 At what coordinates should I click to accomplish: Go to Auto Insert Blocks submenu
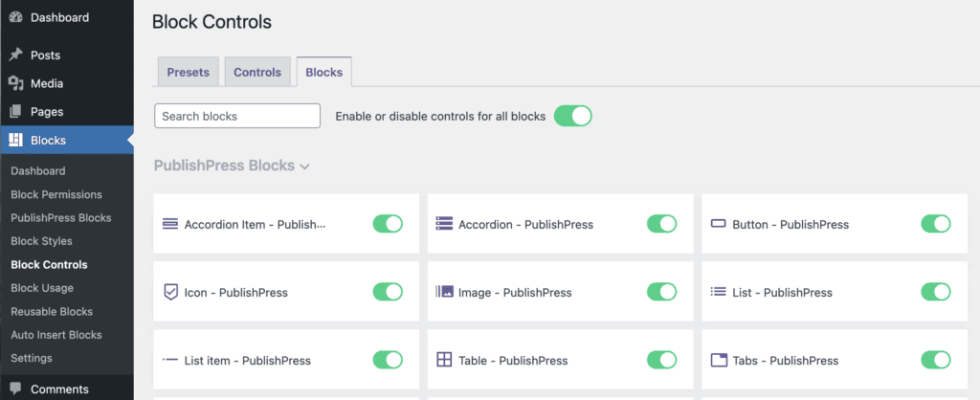click(56, 334)
